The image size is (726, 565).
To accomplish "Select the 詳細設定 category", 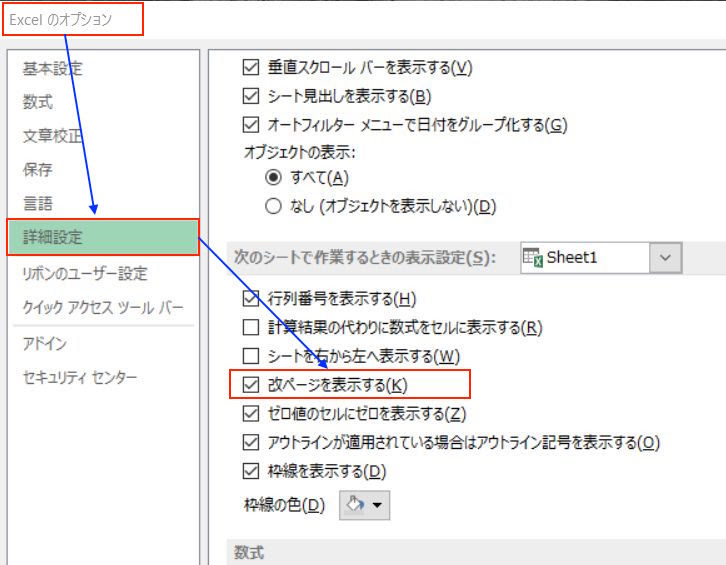I will pyautogui.click(x=103, y=237).
